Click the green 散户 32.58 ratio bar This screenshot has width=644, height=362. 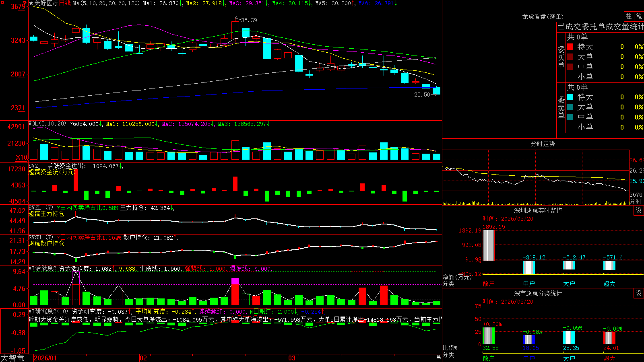489,336
